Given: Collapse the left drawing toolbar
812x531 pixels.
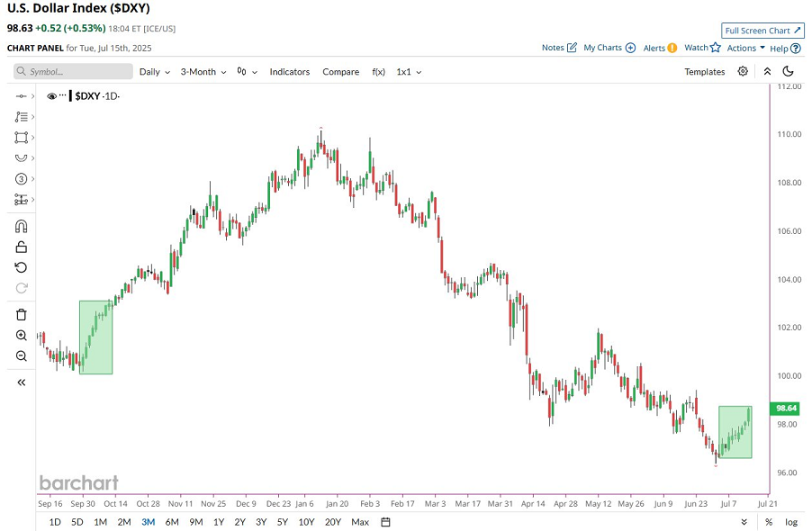Looking at the screenshot, I should (x=22, y=382).
